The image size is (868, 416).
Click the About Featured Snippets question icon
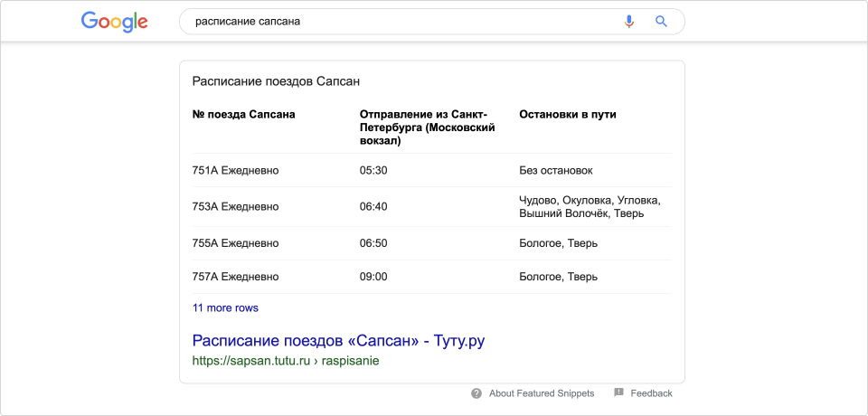pos(476,393)
